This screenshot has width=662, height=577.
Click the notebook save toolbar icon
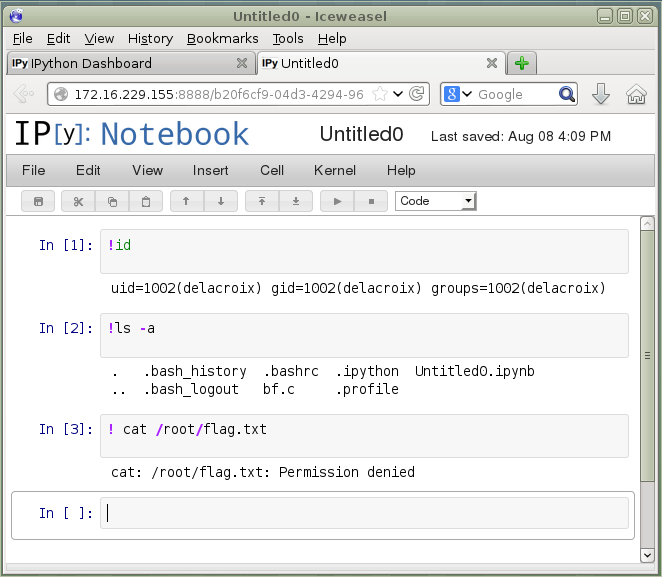pyautogui.click(x=38, y=201)
